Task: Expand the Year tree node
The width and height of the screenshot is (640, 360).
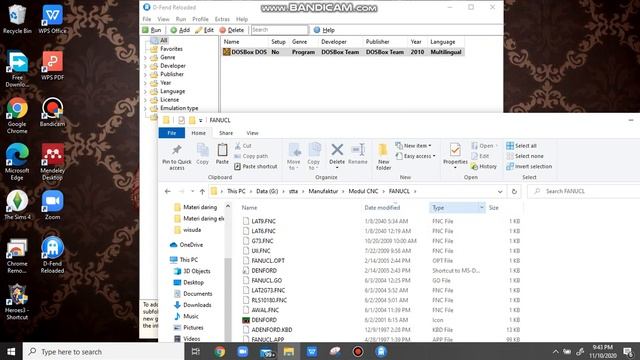Action: 145,83
